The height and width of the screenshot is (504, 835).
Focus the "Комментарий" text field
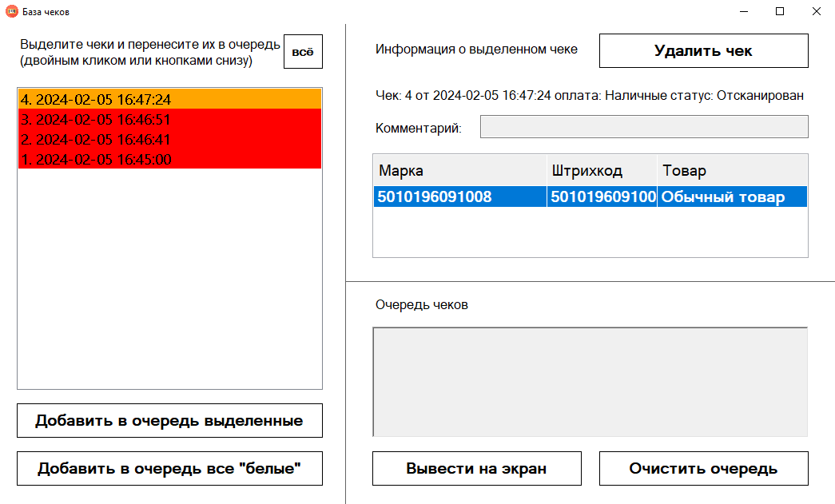643,127
